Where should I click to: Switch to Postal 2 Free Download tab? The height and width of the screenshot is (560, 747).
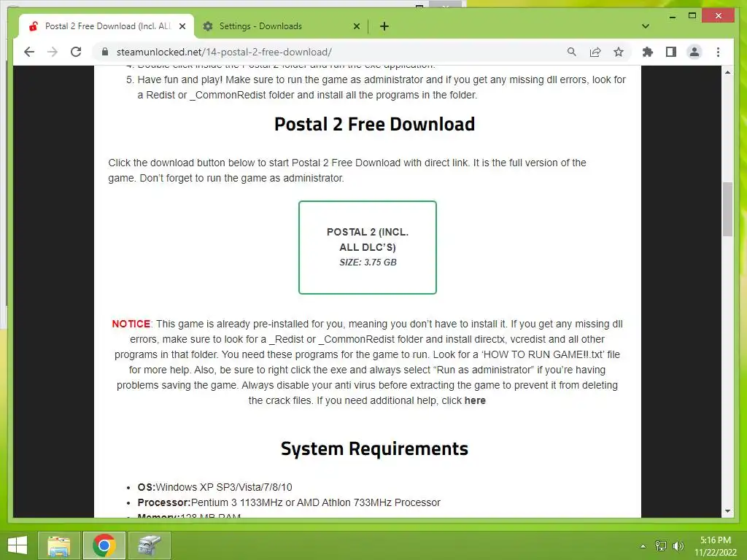coord(106,26)
